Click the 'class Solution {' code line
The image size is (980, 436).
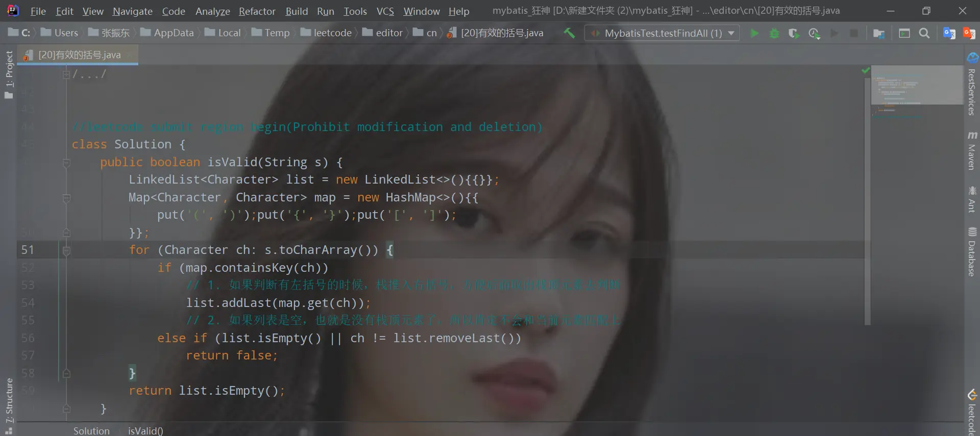(x=129, y=145)
